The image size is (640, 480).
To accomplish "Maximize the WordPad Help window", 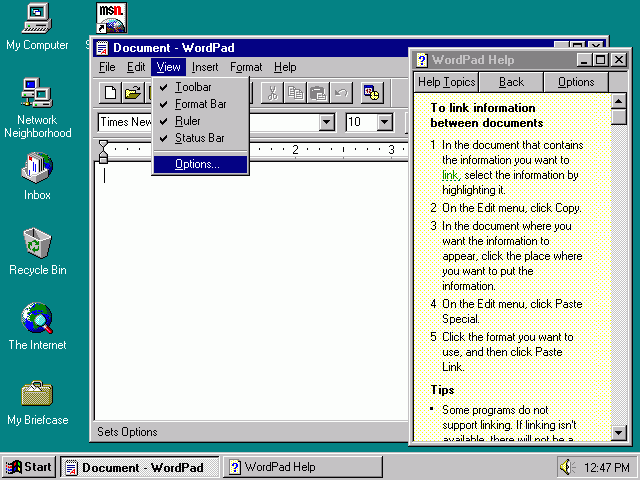I will point(600,60).
